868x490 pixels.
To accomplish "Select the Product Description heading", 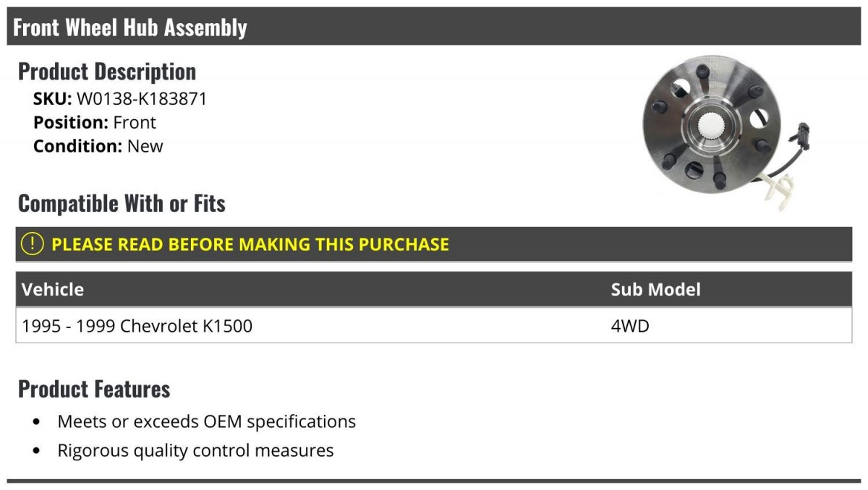I will pyautogui.click(x=107, y=72).
